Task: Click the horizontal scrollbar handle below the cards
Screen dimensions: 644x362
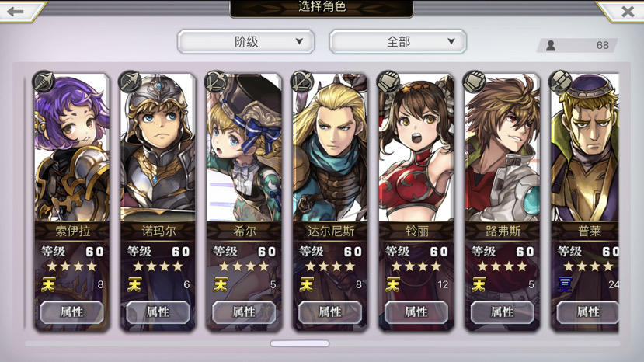Action: point(300,343)
